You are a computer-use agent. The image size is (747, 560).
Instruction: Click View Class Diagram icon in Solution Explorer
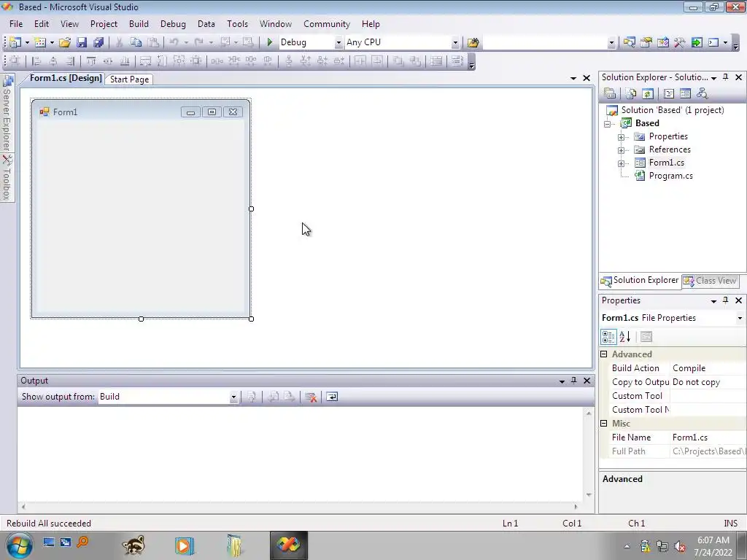point(702,93)
